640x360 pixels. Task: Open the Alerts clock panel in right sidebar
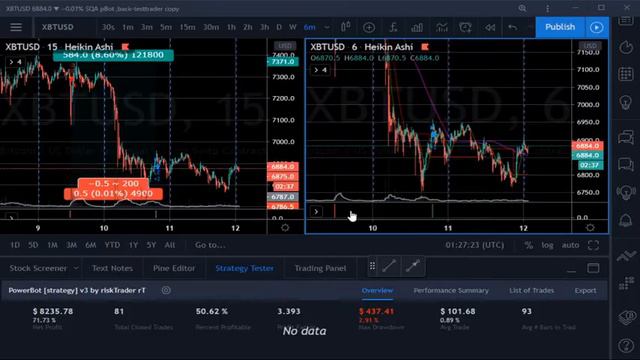626,47
